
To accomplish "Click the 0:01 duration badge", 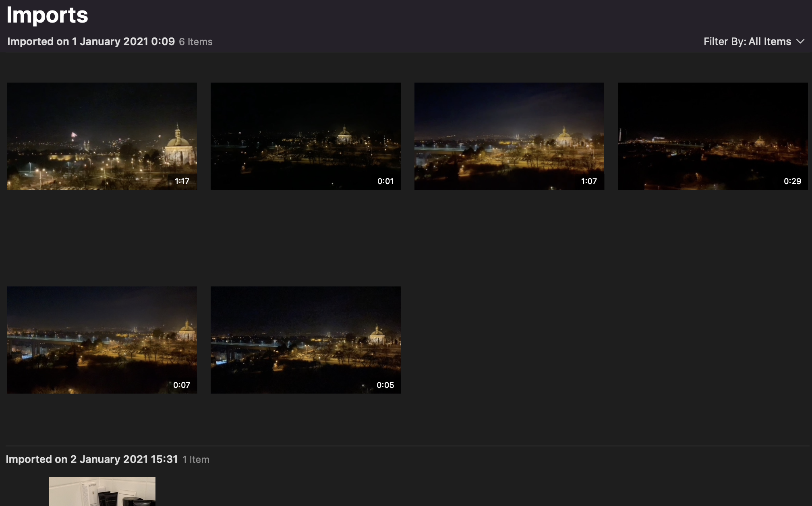I will (x=385, y=181).
